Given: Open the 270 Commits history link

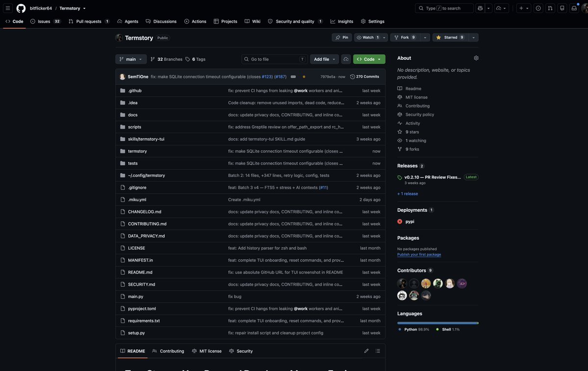Looking at the screenshot, I should pos(365,77).
